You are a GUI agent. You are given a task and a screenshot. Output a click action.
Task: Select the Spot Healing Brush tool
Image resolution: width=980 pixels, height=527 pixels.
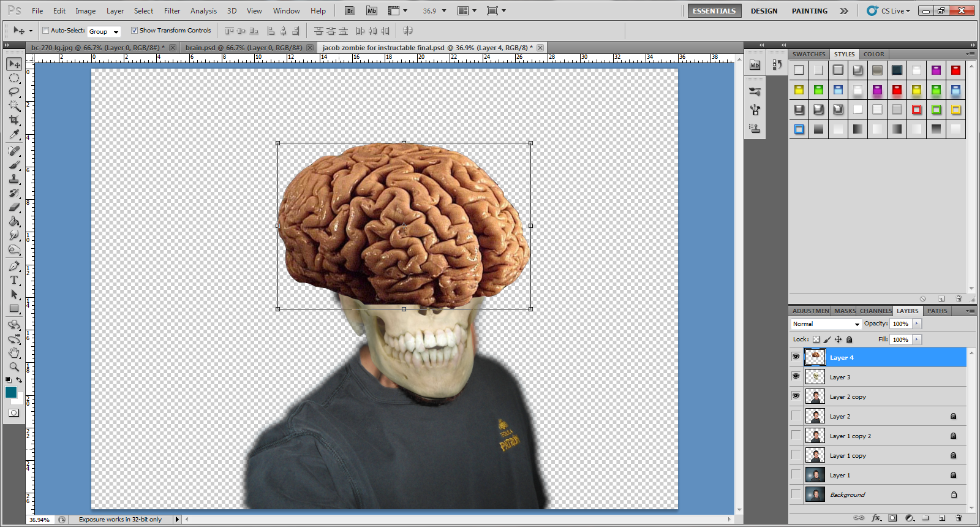click(x=15, y=151)
